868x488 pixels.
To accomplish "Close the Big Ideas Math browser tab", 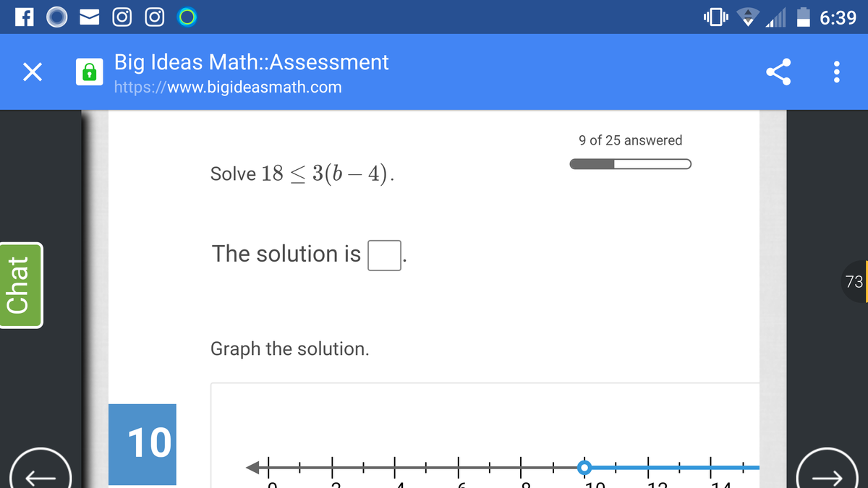I will pyautogui.click(x=30, y=72).
